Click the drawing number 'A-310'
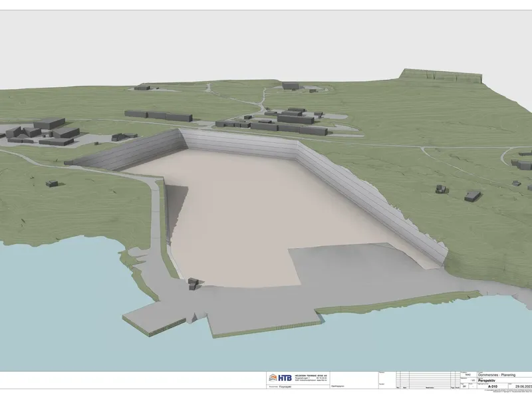Image resolution: width=532 pixels, height=399 pixels. (492, 386)
